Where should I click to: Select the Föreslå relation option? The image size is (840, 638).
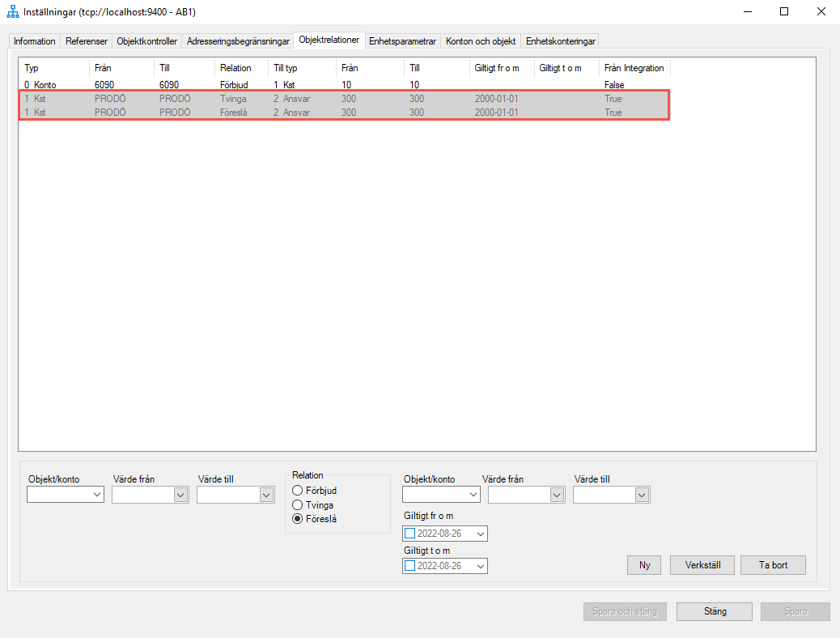tap(298, 518)
